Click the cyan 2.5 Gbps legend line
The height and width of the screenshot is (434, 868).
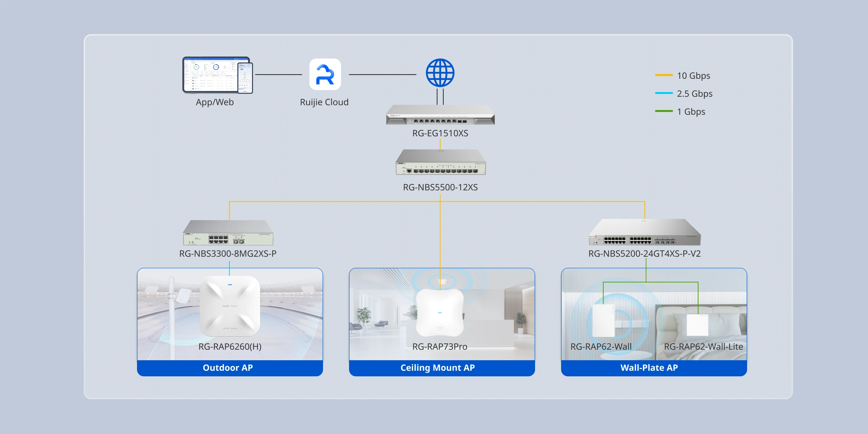[x=663, y=93]
